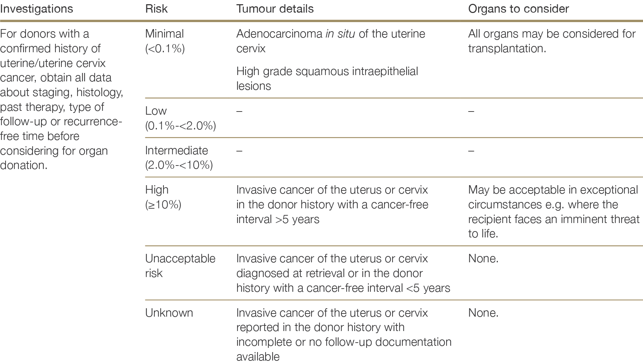
Task: Select the High (≥10%) risk cell
Action: pyautogui.click(x=163, y=197)
